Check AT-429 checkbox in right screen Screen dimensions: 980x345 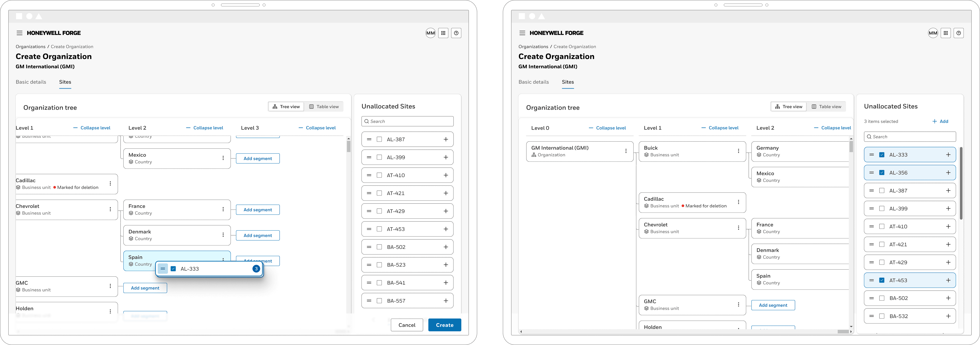(882, 263)
